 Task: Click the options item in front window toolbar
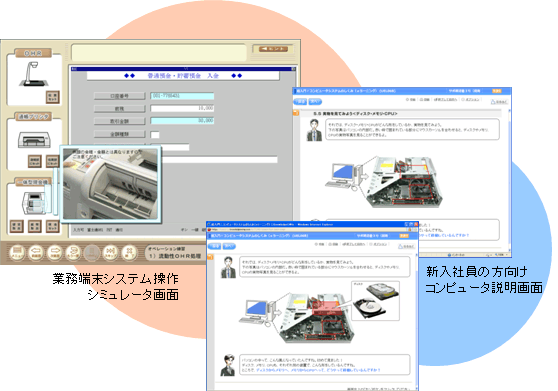tap(379, 244)
